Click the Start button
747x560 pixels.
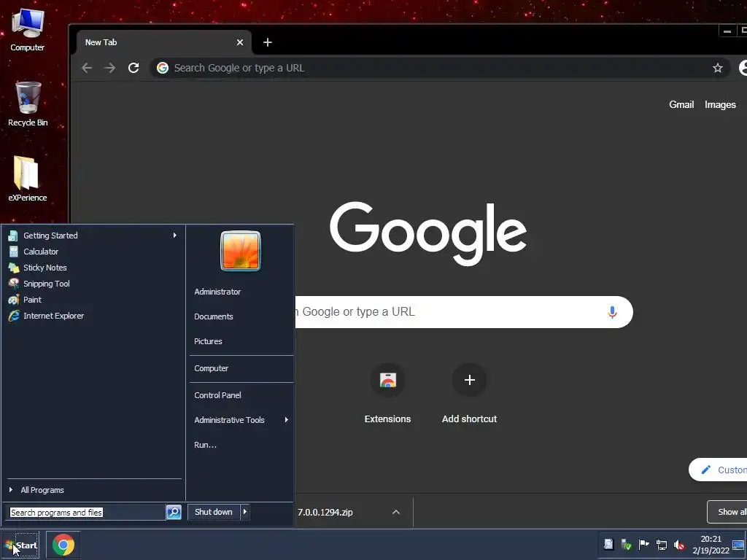21,545
